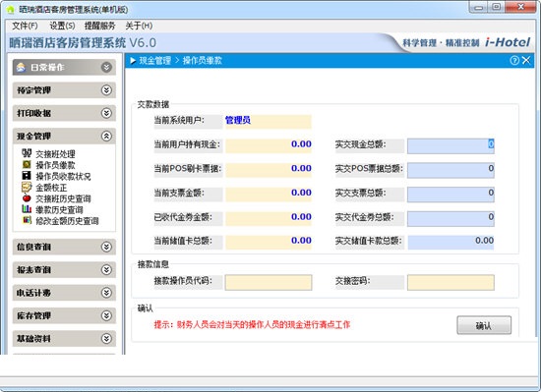Open 操作员收款状况 in the sidebar
This screenshot has width=541, height=392.
[63, 177]
